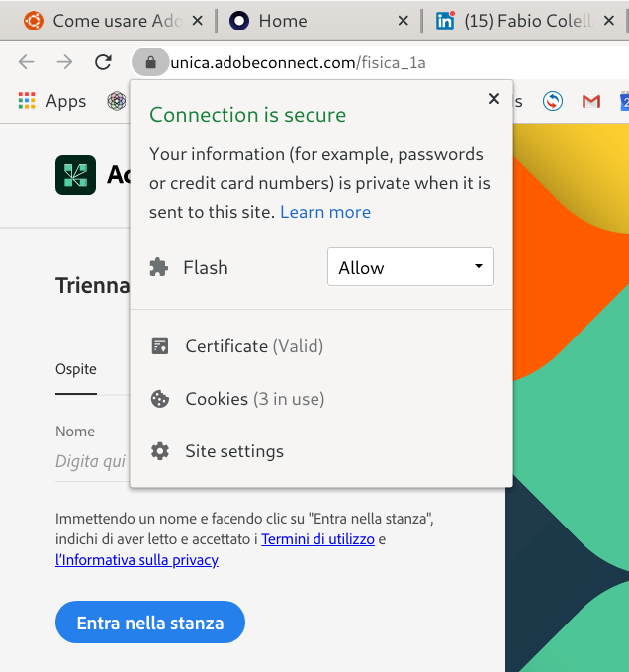Open Certificate (Valid) details
Image resolution: width=629 pixels, height=672 pixels.
[x=253, y=346]
